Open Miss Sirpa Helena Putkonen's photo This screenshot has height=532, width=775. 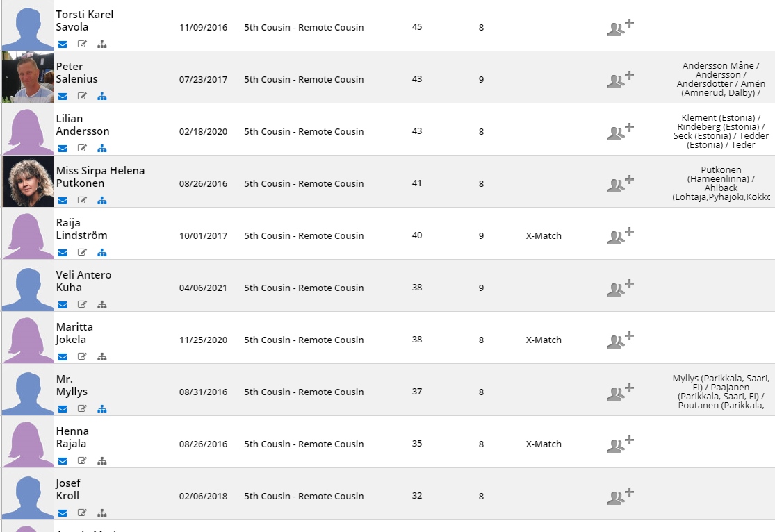pyautogui.click(x=28, y=181)
